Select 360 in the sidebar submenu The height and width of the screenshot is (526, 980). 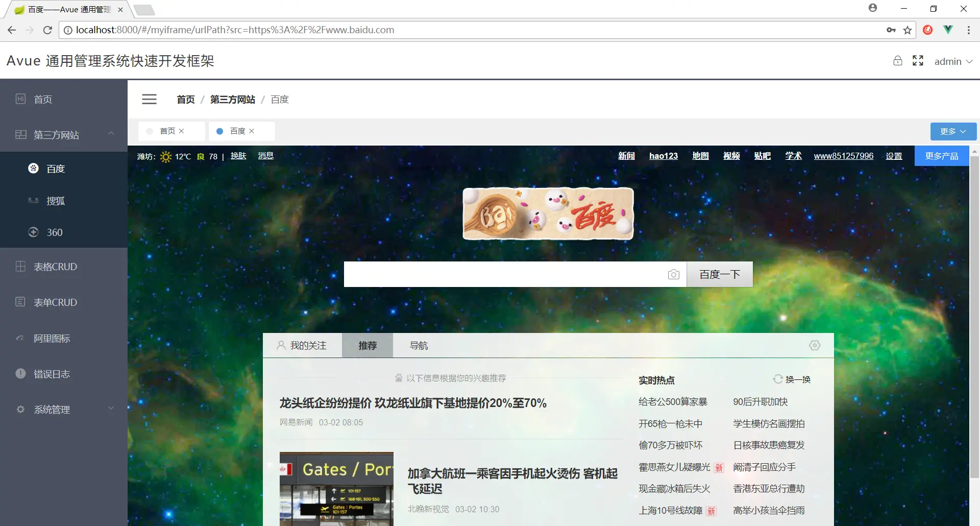64,232
